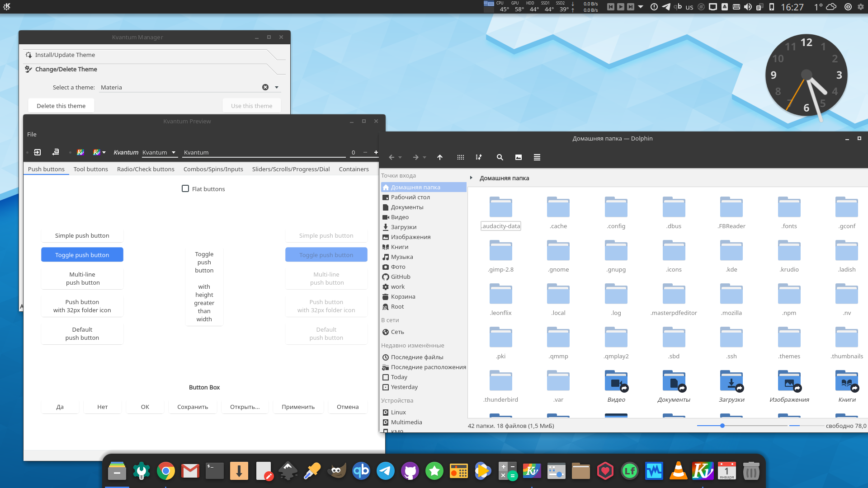The width and height of the screenshot is (868, 488).
Task: Open qBittorrent from the dock
Action: (x=361, y=471)
